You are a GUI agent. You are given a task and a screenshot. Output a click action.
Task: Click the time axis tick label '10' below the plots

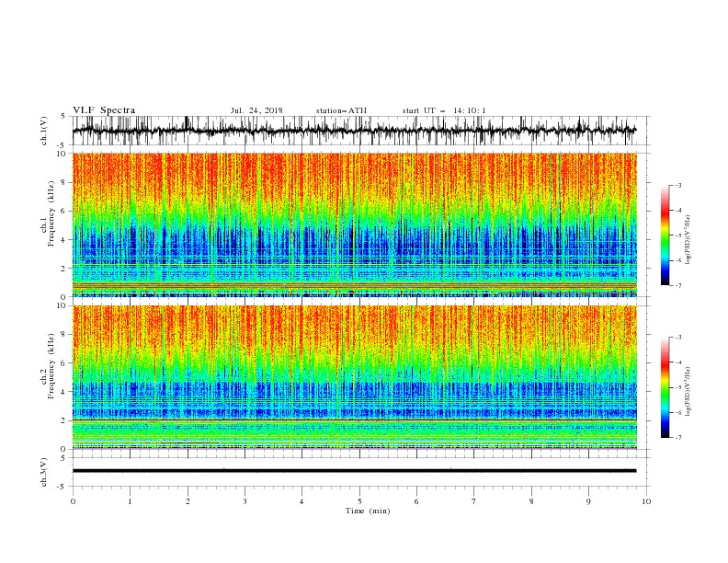coord(646,501)
